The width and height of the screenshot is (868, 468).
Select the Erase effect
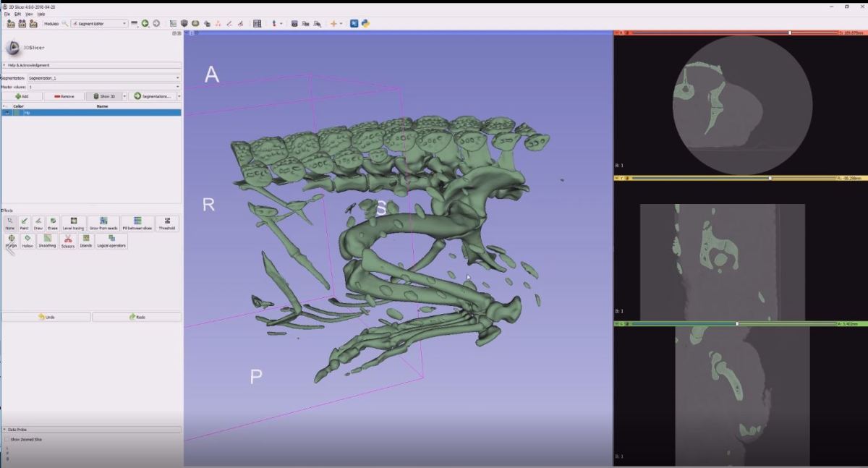click(52, 223)
